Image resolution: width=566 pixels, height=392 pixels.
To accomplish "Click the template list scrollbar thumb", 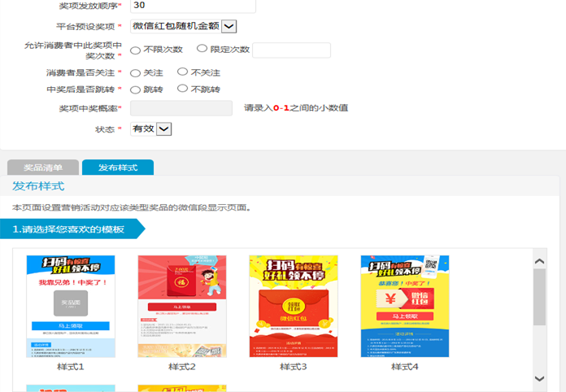I will point(539,297).
